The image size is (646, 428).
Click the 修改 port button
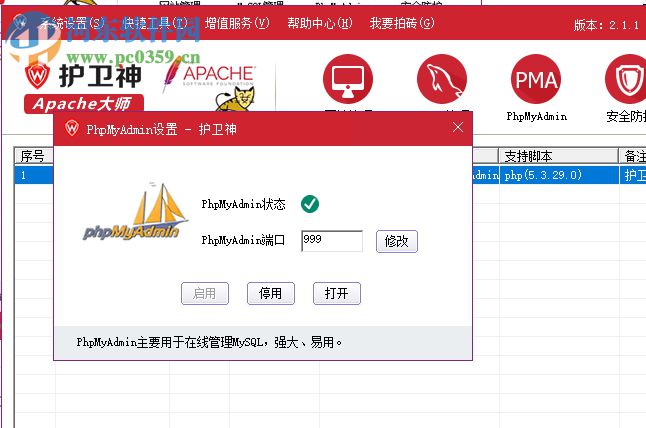tap(397, 241)
